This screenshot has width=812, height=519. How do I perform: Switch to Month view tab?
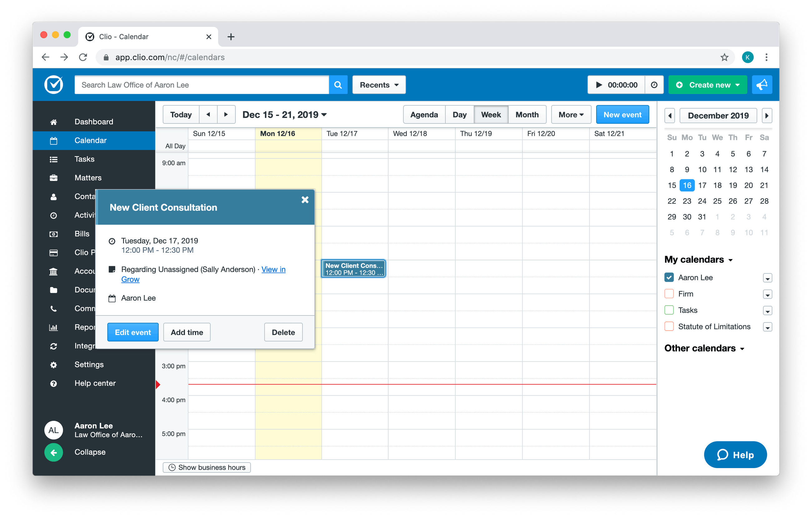527,115
